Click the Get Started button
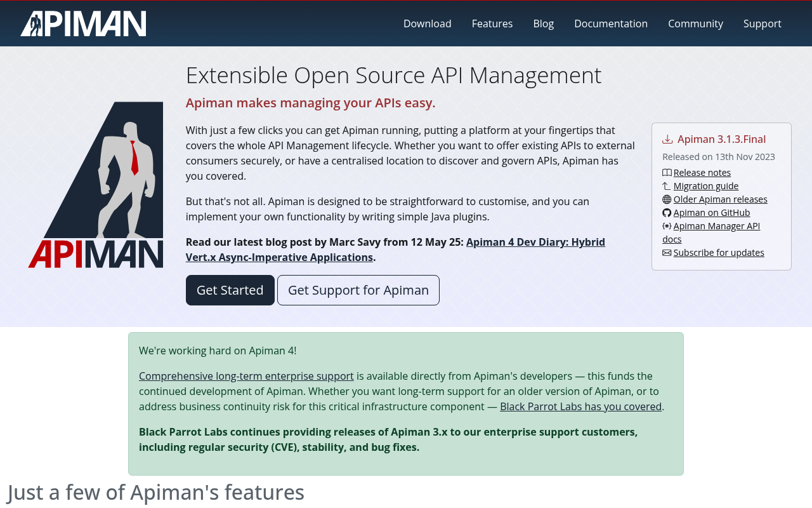The width and height of the screenshot is (812, 508). click(x=230, y=290)
